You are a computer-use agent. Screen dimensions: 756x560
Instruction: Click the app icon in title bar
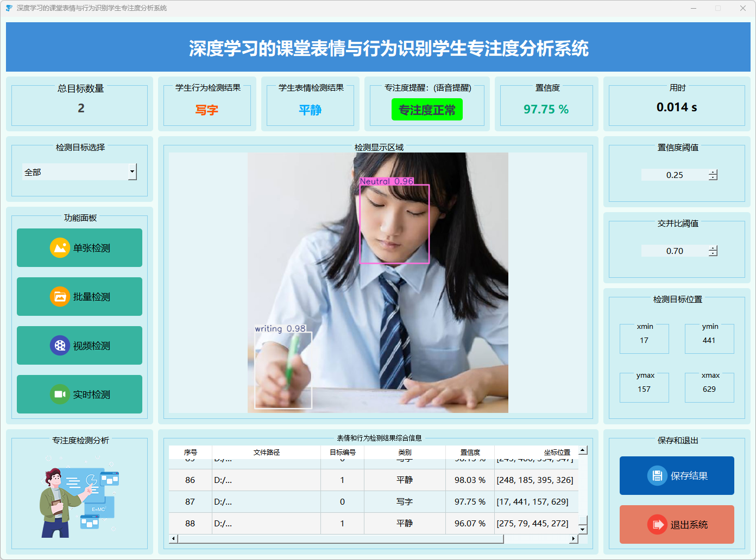(9, 8)
